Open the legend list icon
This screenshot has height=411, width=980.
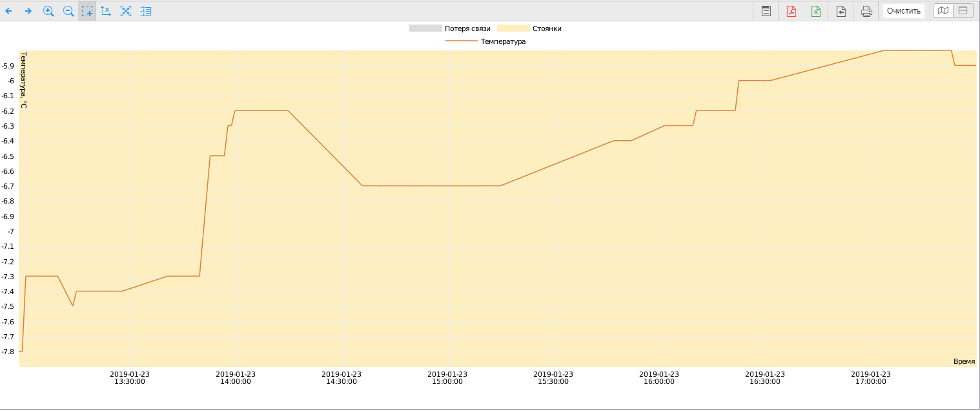tap(146, 11)
